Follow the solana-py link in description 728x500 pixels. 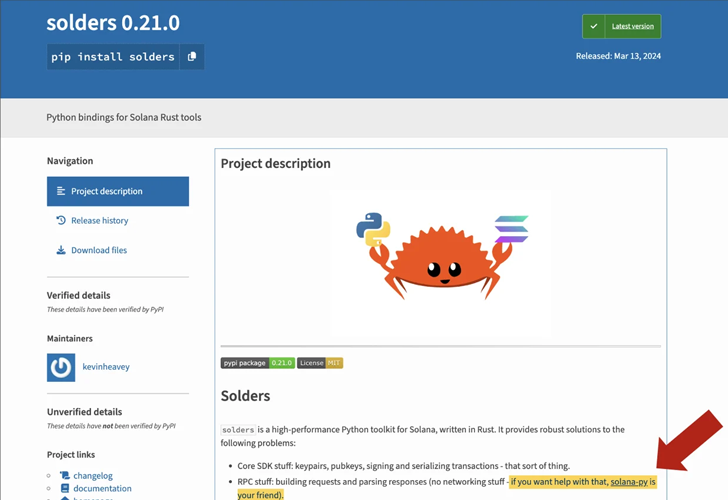pos(627,482)
